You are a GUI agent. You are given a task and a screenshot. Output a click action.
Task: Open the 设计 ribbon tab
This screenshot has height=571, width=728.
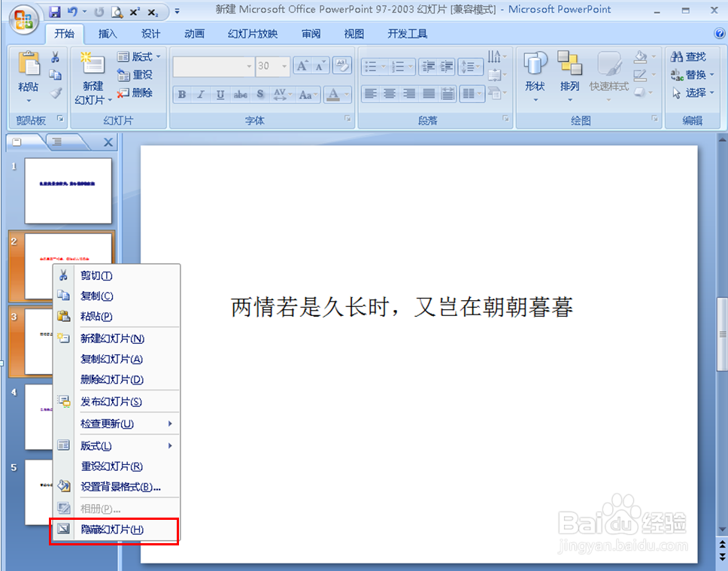coord(150,33)
